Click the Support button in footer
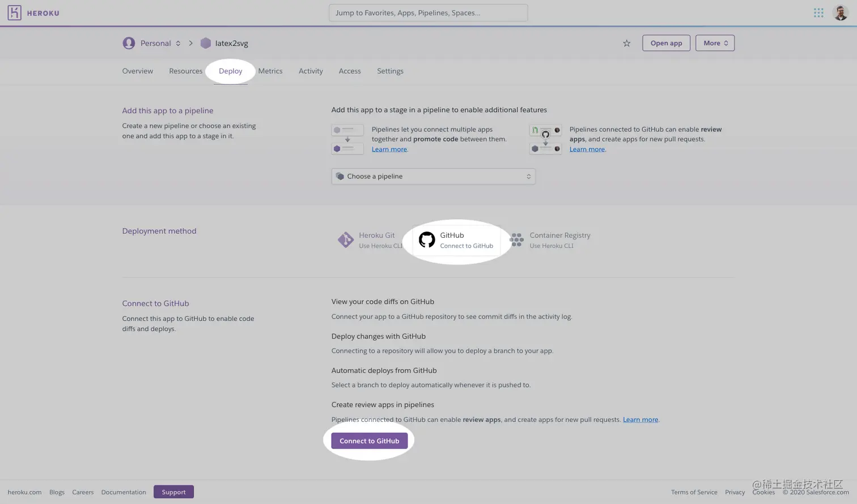 click(173, 492)
